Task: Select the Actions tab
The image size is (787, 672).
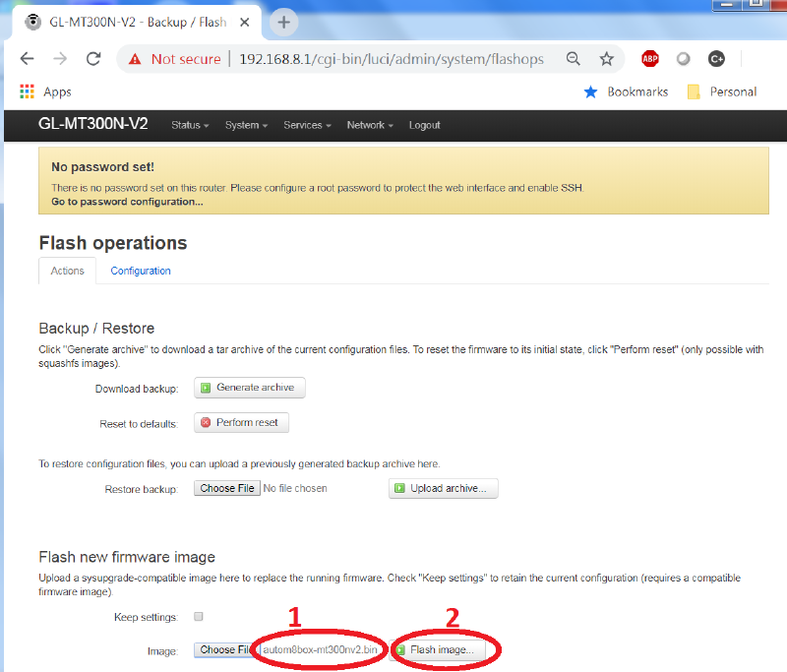Action: coord(67,271)
